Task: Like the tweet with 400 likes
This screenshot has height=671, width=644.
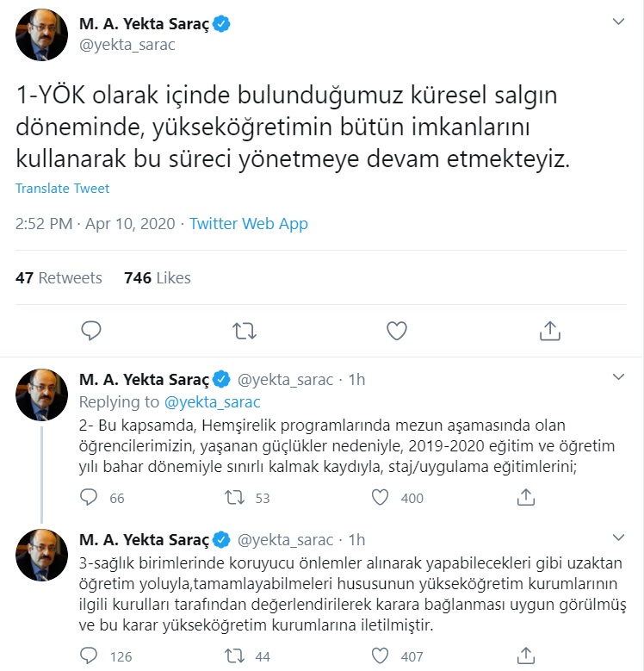Action: coord(381,497)
